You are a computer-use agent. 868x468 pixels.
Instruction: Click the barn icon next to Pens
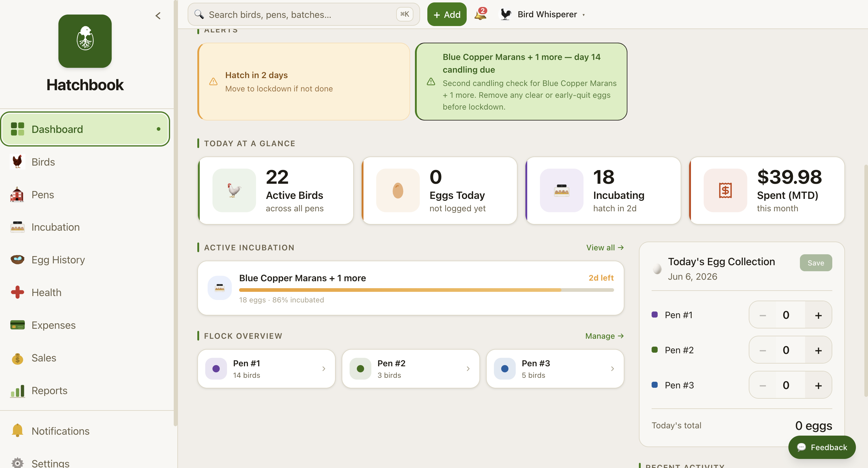(x=17, y=194)
